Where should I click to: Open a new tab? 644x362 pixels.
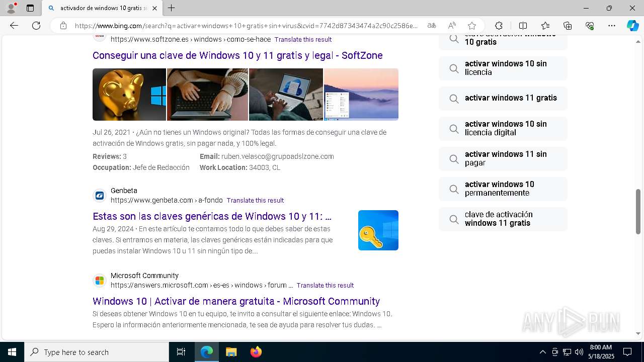click(172, 8)
